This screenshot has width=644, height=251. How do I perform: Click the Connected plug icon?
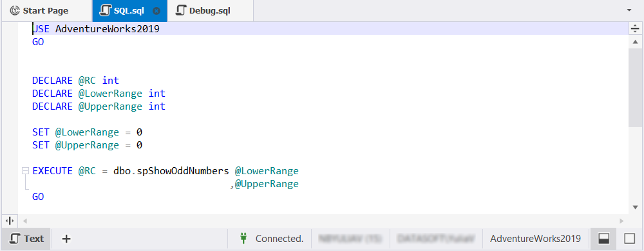pyautogui.click(x=243, y=238)
